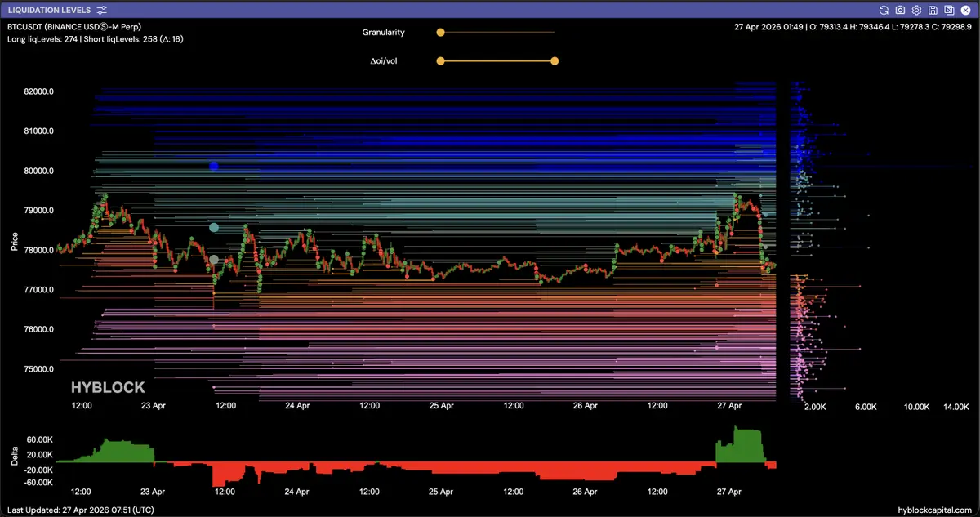Click the 79000.0 price axis label
Screen dimensions: 980x517
pyautogui.click(x=38, y=210)
